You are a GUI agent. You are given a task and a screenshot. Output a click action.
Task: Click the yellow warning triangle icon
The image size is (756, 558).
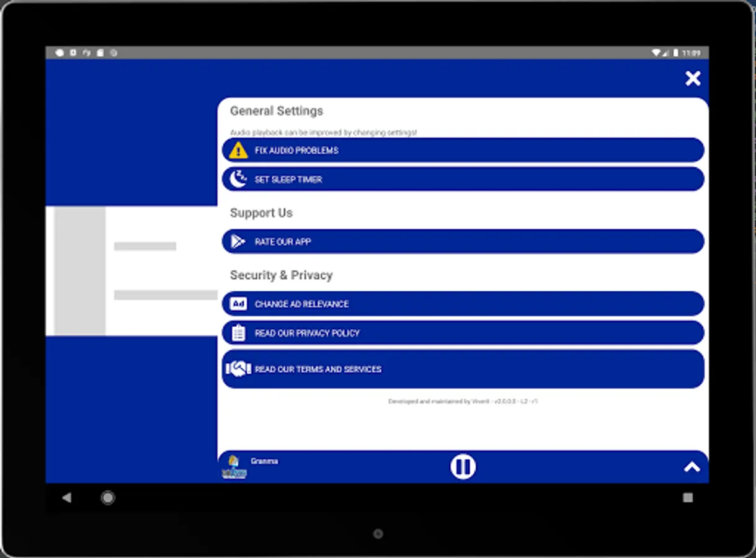point(238,150)
